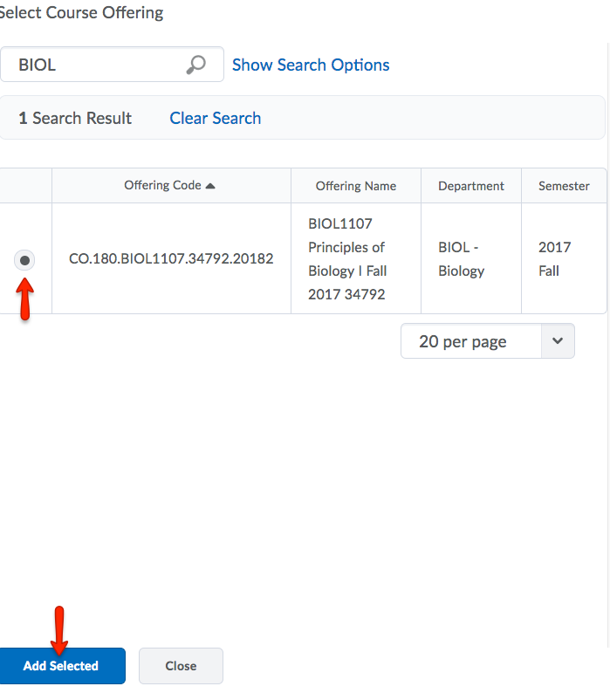Click the BIOL - Biology department cell

tap(461, 259)
